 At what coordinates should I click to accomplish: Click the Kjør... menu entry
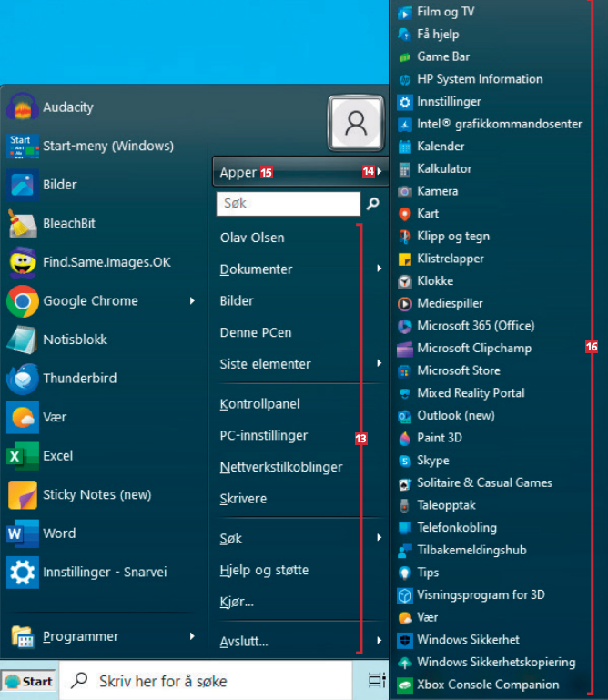coord(237,602)
